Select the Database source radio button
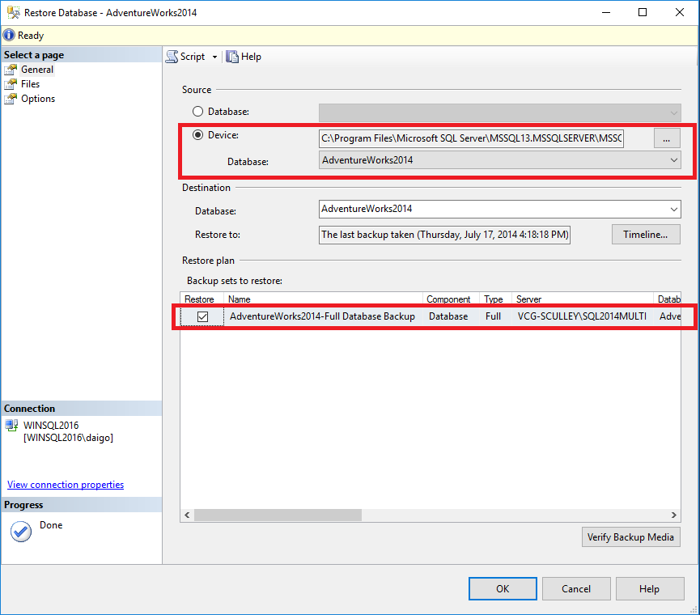The width and height of the screenshot is (700, 615). click(197, 112)
